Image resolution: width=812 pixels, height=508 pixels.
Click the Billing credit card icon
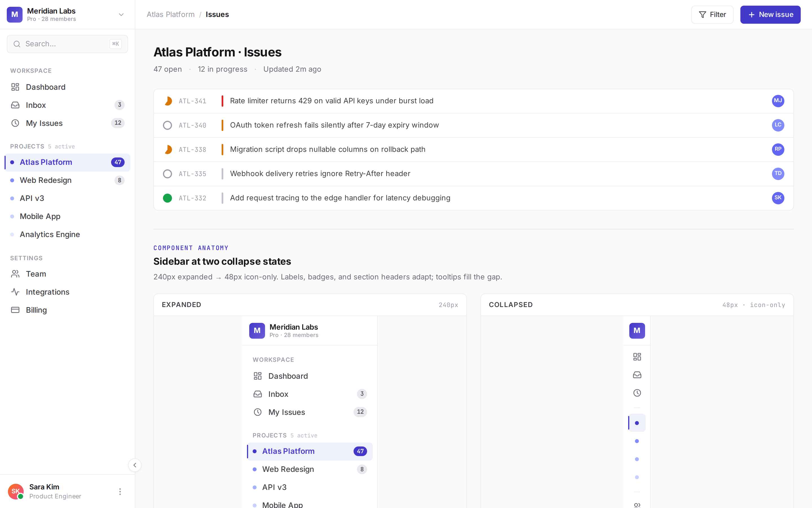click(15, 310)
